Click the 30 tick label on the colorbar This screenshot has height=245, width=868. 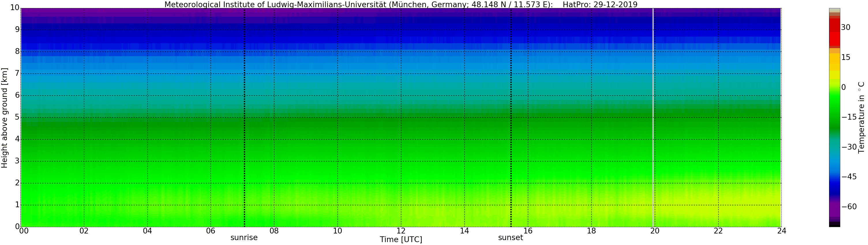[845, 28]
